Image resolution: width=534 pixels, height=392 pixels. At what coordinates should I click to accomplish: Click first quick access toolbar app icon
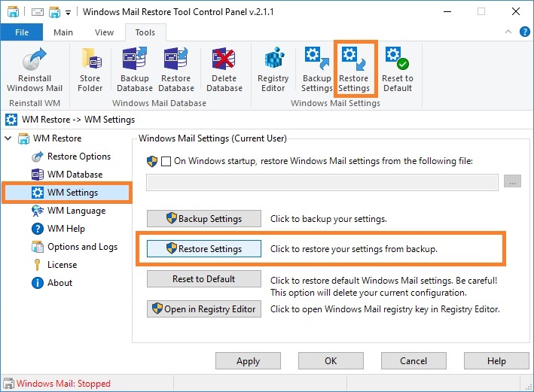(x=14, y=12)
